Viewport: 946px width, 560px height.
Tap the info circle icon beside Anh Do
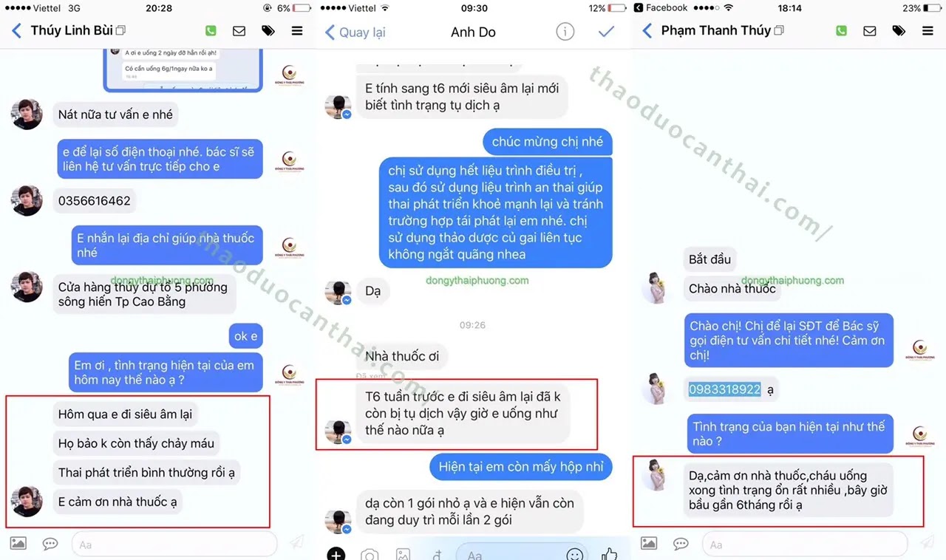(565, 32)
